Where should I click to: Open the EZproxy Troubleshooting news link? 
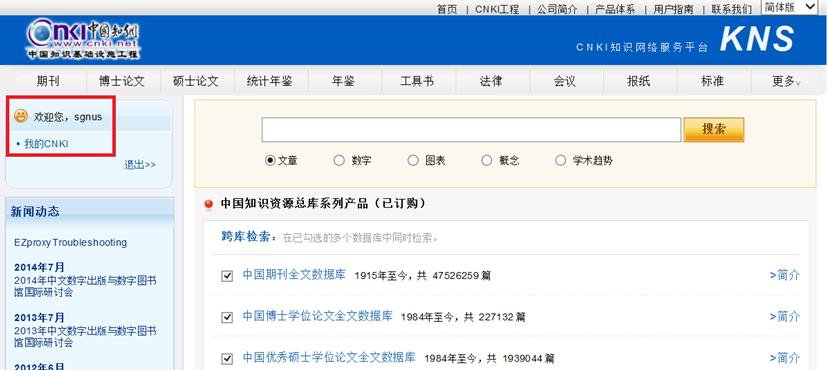point(71,243)
